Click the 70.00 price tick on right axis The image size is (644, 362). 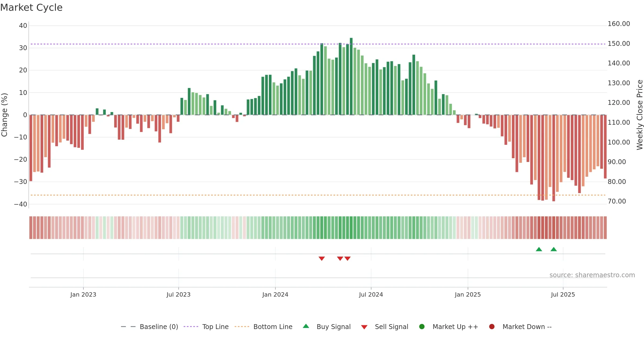click(x=617, y=201)
